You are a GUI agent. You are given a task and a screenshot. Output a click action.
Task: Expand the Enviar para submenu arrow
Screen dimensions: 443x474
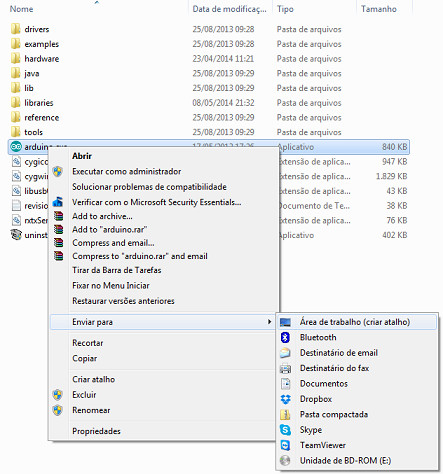[269, 322]
